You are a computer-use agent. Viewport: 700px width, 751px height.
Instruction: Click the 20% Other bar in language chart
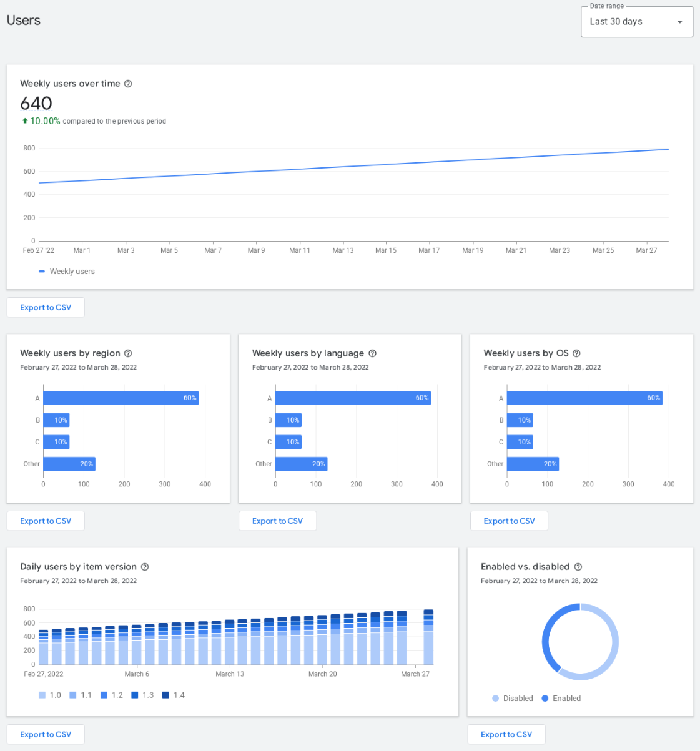click(x=301, y=464)
